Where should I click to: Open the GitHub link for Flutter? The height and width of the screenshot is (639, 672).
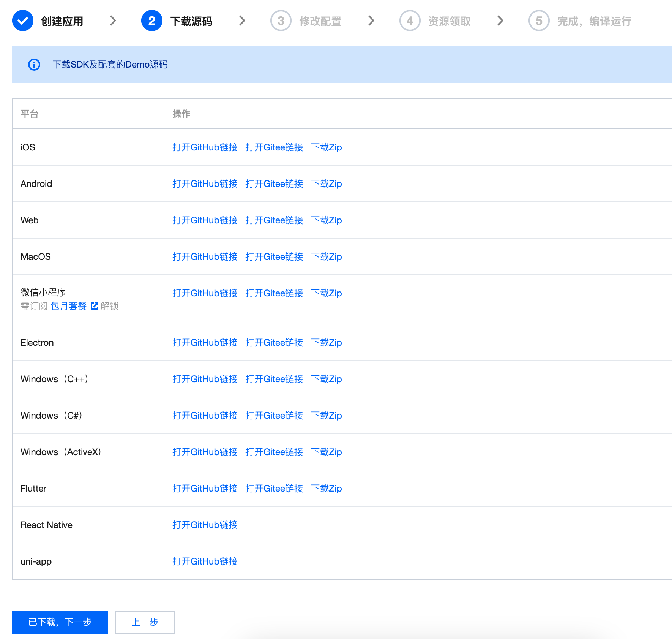(205, 489)
